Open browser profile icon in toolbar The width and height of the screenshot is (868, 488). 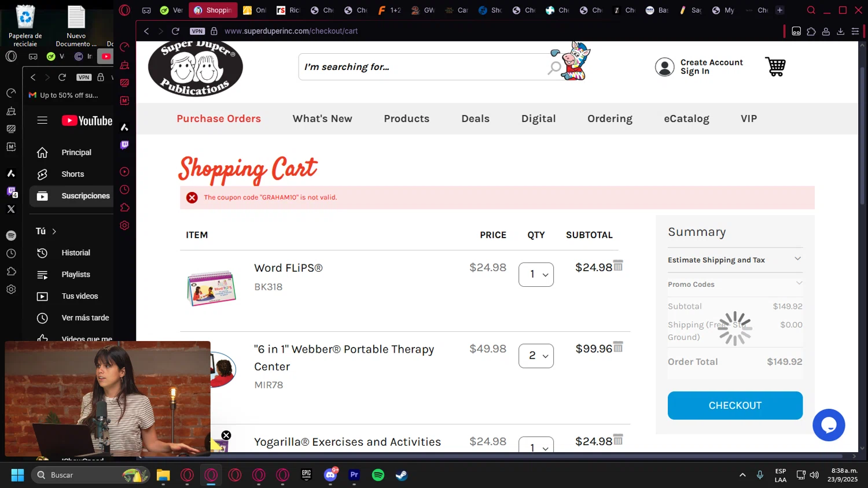tap(826, 31)
